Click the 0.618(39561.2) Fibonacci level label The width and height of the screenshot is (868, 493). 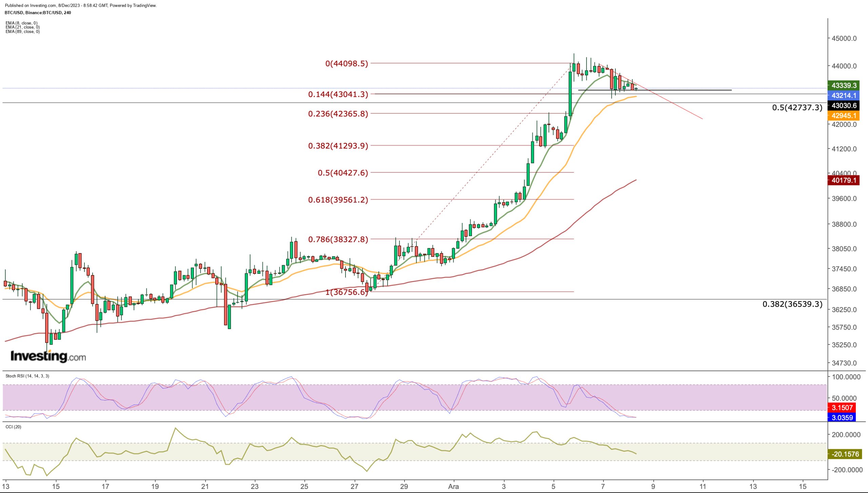[338, 200]
